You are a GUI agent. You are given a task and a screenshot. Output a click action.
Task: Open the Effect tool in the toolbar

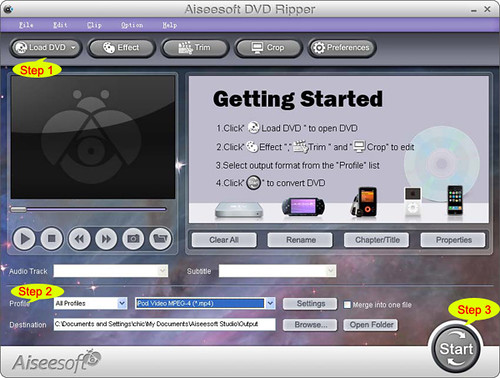[121, 48]
